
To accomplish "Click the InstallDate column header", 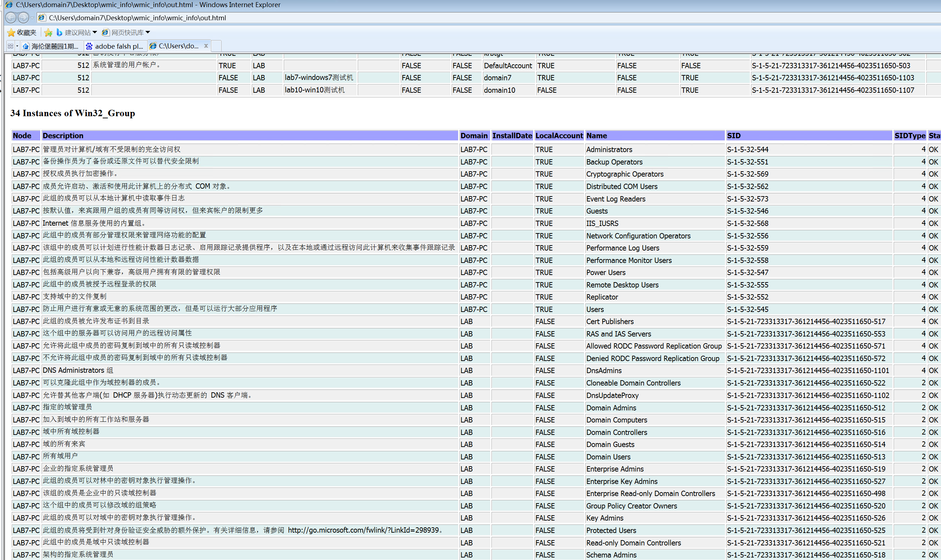I will 512,135.
